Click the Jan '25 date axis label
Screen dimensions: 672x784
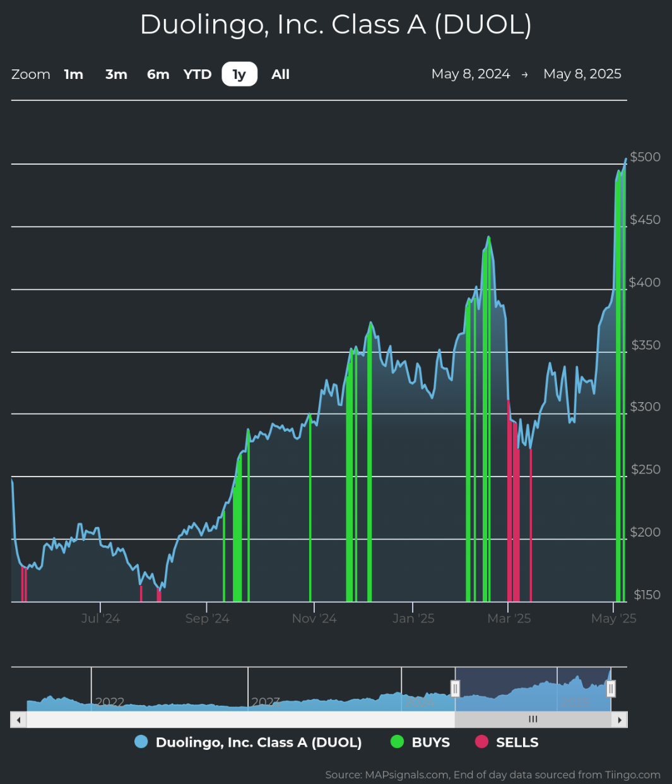click(x=413, y=619)
